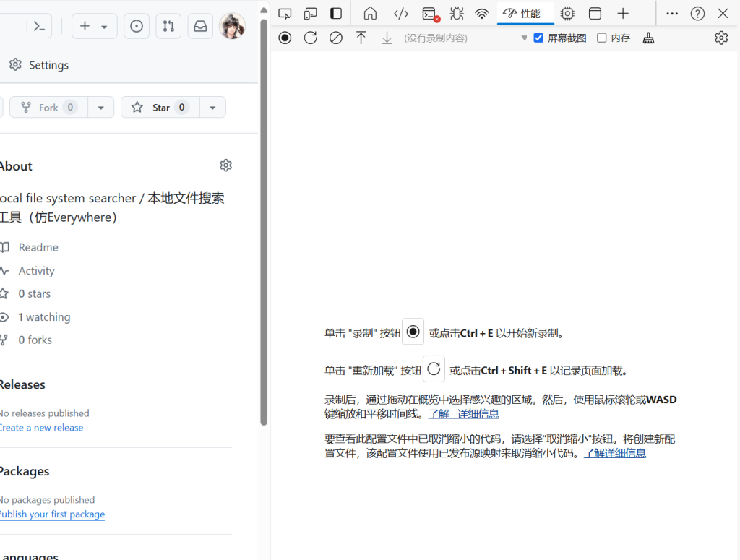
Task: Open GitHub notifications inbox icon
Action: point(200,26)
